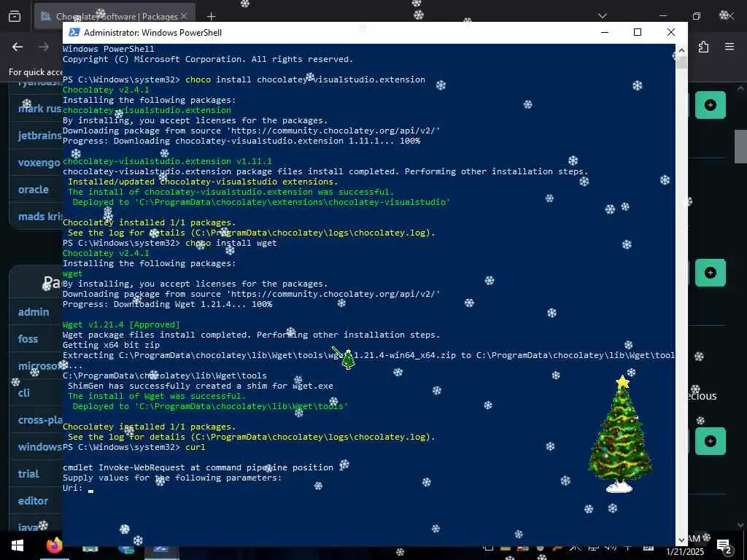747x560 pixels.
Task: Click the 'Wget v1.21.4 [Approved]' line
Action: click(x=122, y=324)
